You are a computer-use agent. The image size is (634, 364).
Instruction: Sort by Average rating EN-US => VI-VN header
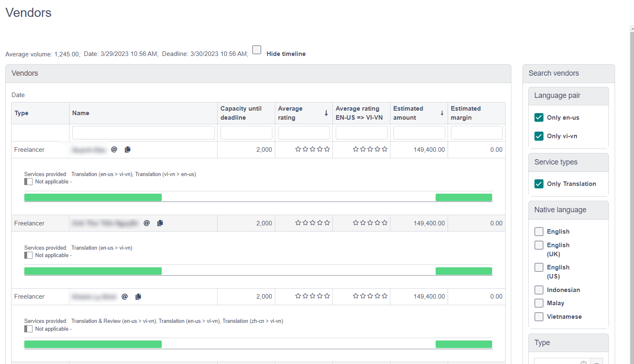pyautogui.click(x=361, y=113)
